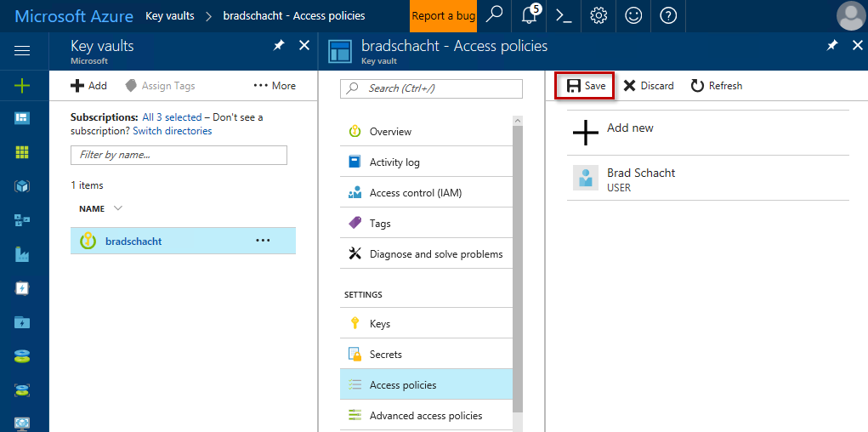Open portal settings gear

pyautogui.click(x=599, y=15)
